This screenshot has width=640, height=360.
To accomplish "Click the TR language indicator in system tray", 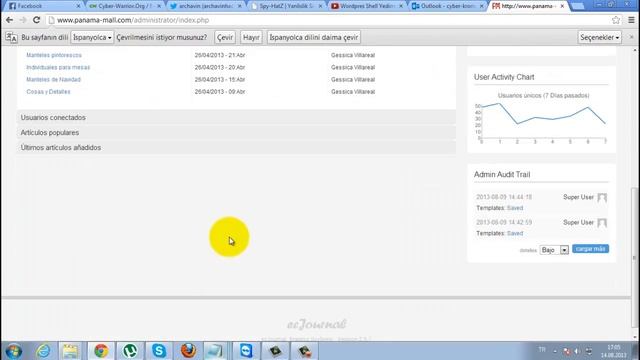I will (x=542, y=350).
